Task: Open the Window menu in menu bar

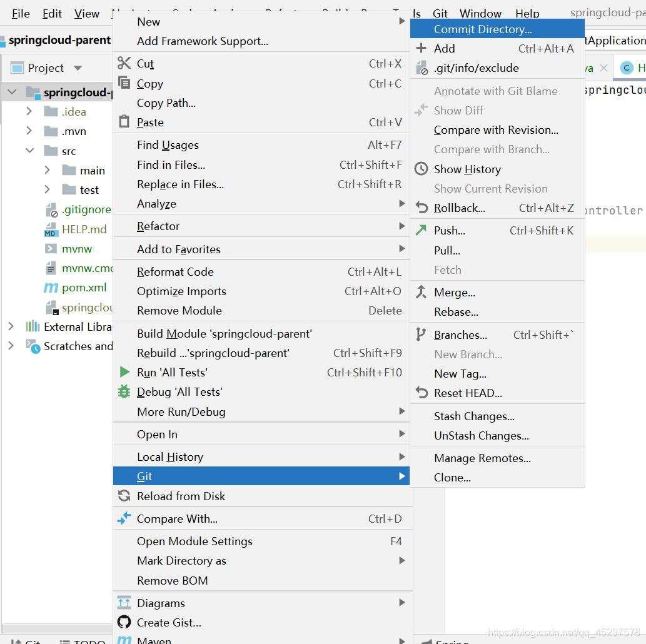Action: [480, 13]
